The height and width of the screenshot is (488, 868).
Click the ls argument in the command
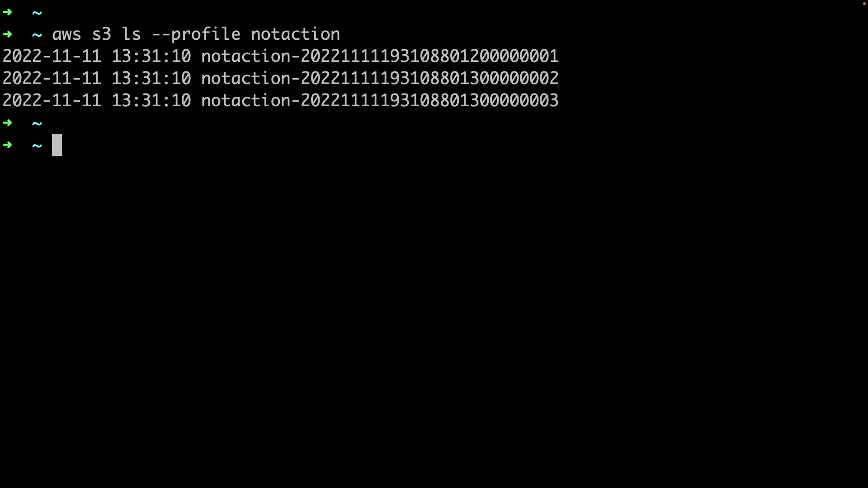pos(132,34)
